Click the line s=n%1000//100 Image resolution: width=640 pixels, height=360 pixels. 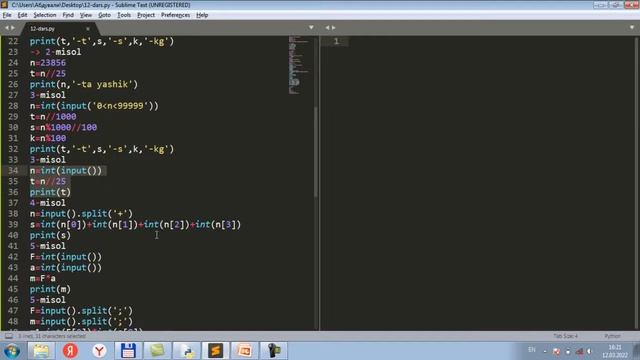coord(63,127)
